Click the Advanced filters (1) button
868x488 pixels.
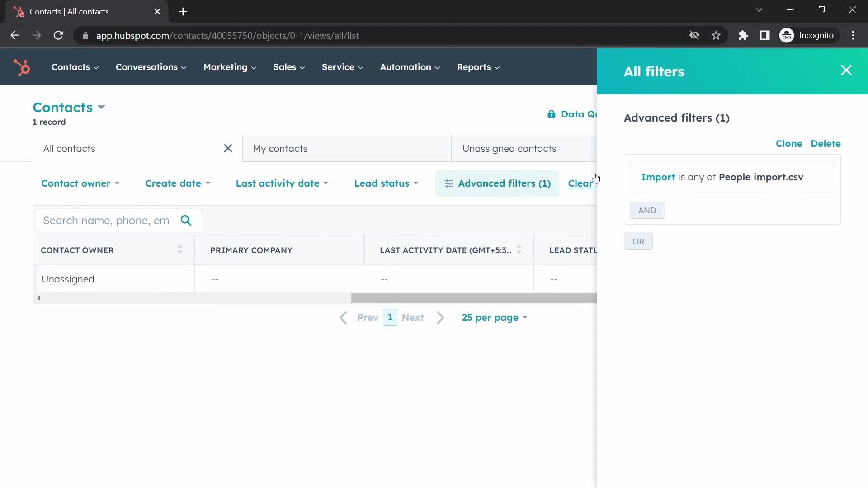tap(497, 183)
